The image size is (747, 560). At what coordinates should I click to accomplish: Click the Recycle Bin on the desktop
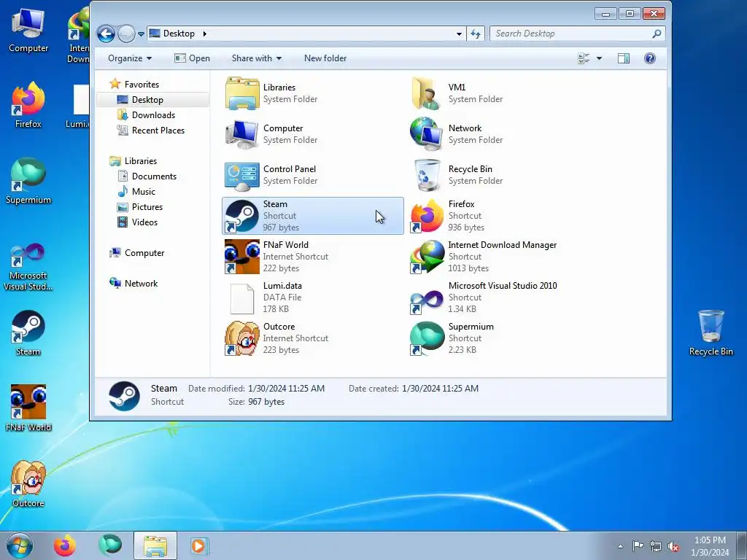coord(711,332)
